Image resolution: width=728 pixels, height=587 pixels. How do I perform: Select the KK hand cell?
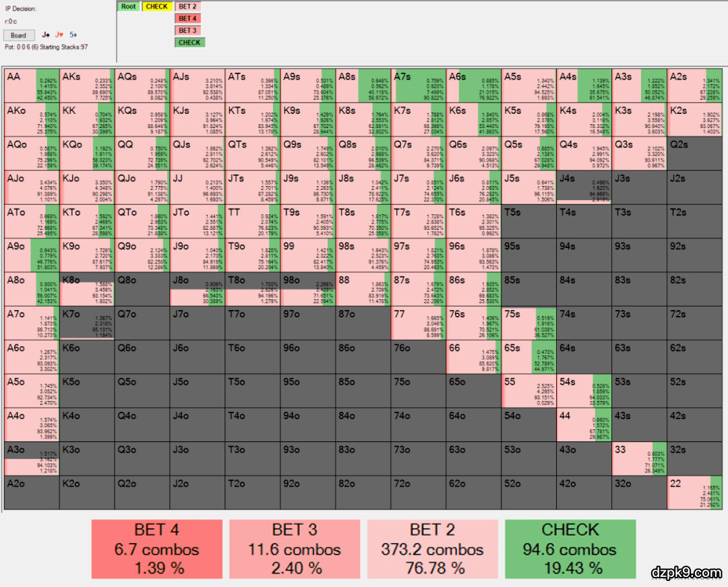point(86,119)
